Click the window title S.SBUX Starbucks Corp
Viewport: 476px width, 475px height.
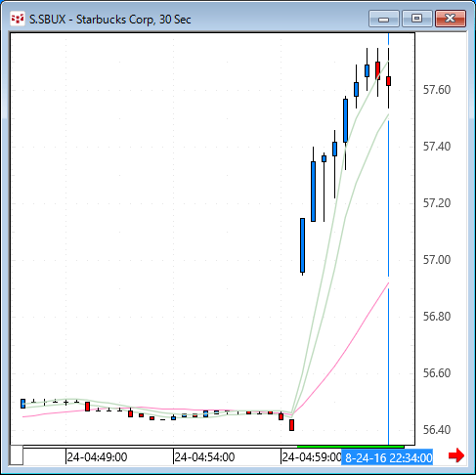(x=110, y=20)
